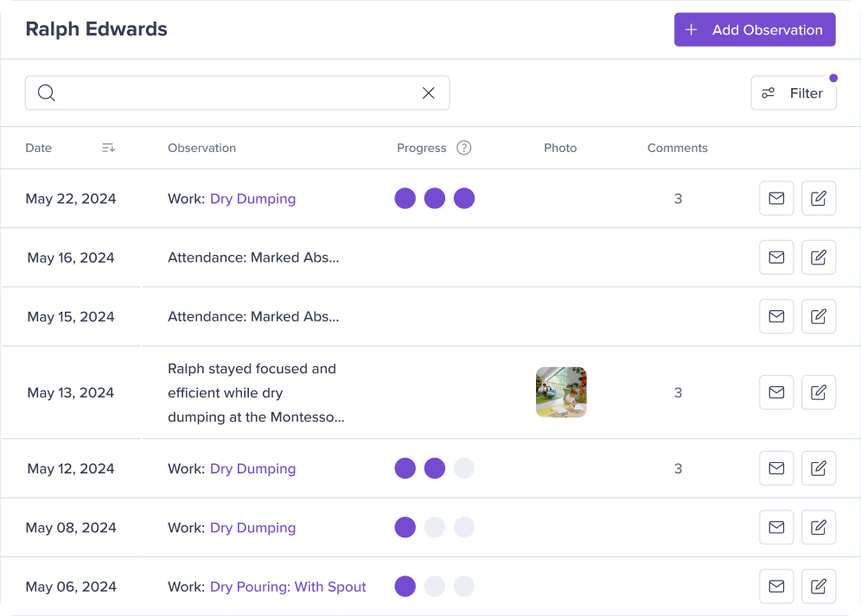Image resolution: width=861 pixels, height=616 pixels.
Task: Edit the May 08, 2024 observation
Action: 819,527
